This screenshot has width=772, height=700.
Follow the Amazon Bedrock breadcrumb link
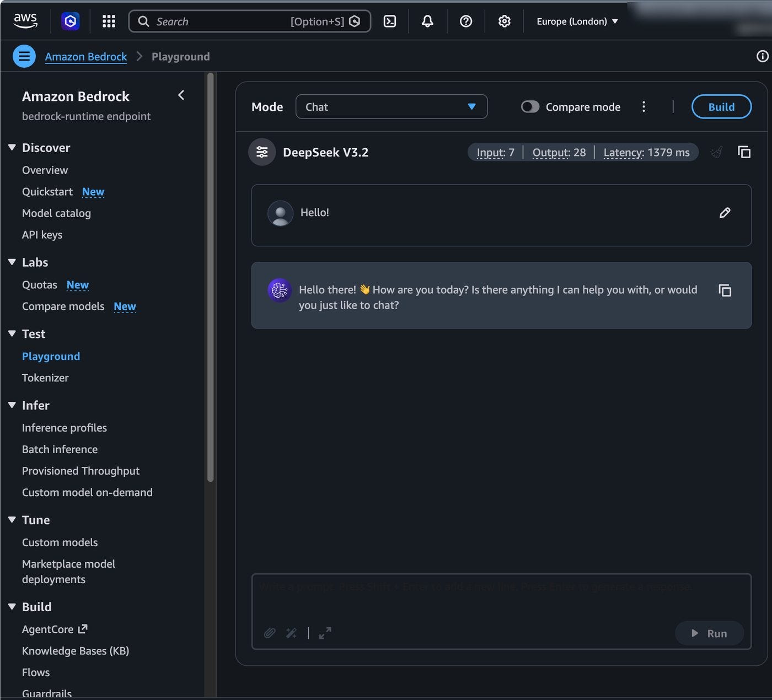pos(85,57)
